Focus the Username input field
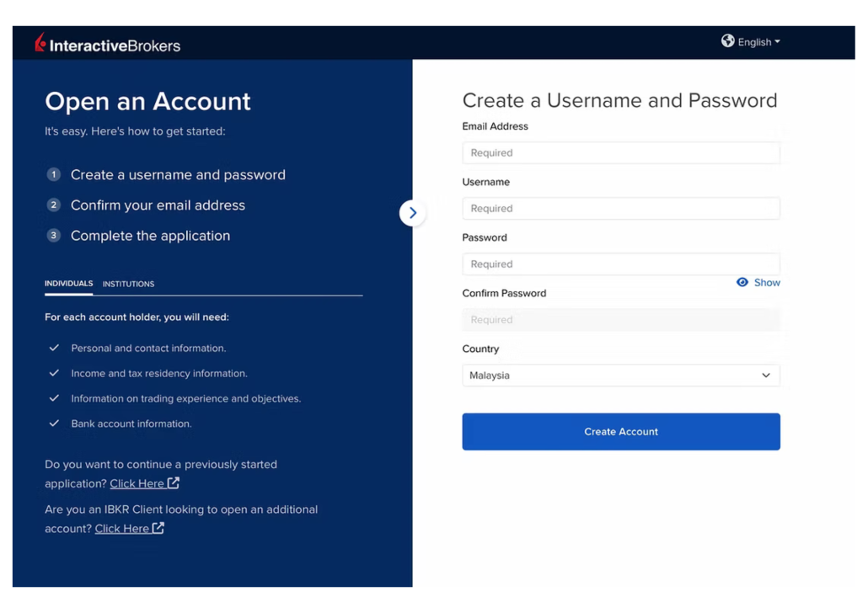The image size is (868, 613). coord(621,209)
